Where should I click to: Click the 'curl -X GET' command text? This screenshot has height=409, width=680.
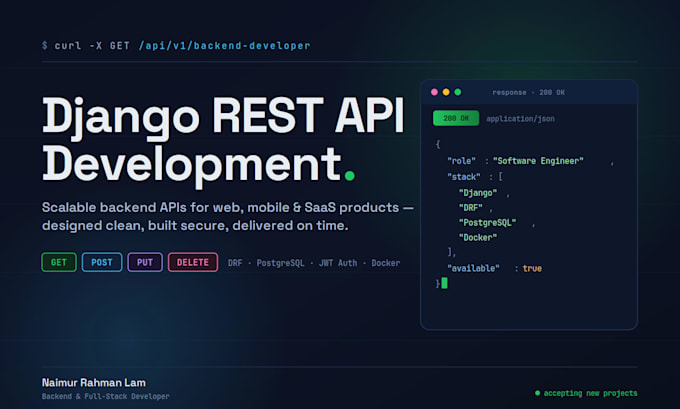pos(92,46)
